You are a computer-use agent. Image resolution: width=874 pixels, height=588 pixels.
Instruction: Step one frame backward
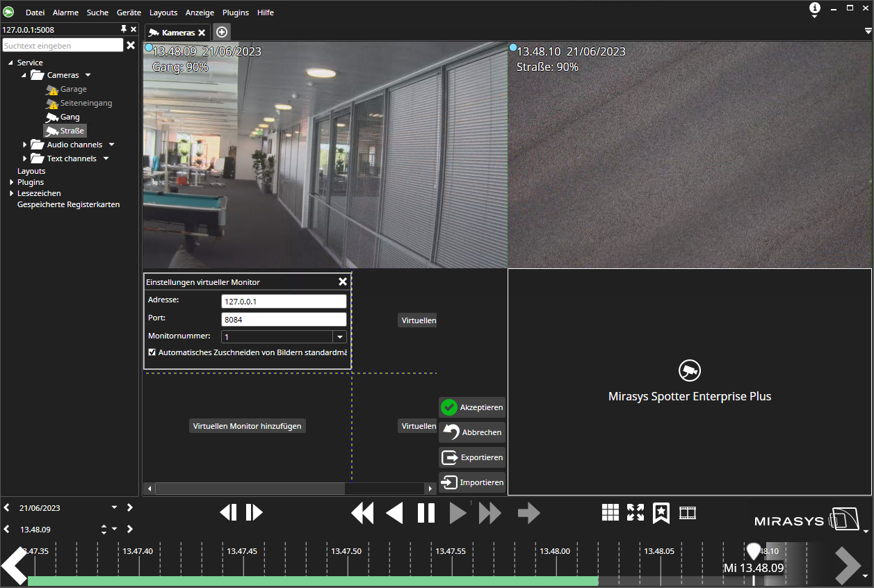click(x=228, y=512)
